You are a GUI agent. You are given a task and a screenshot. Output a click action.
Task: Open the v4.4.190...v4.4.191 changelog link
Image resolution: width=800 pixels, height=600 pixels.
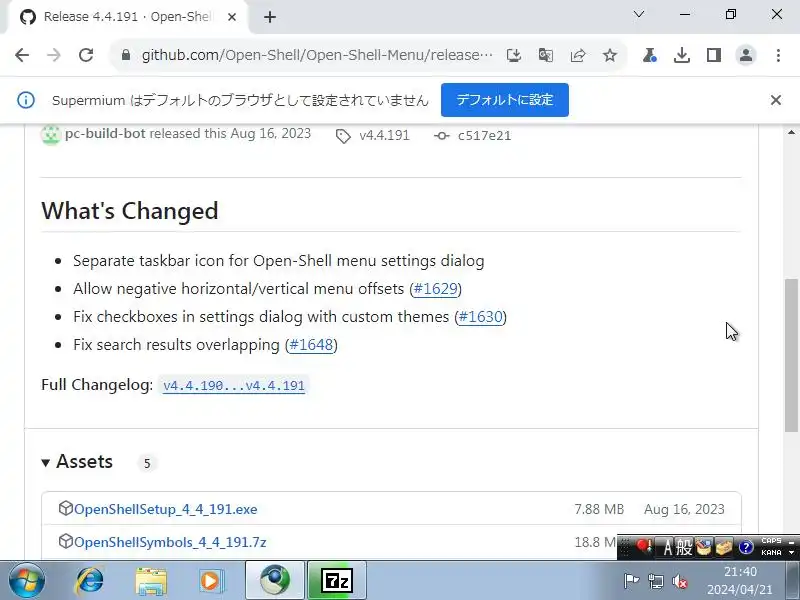[234, 385]
